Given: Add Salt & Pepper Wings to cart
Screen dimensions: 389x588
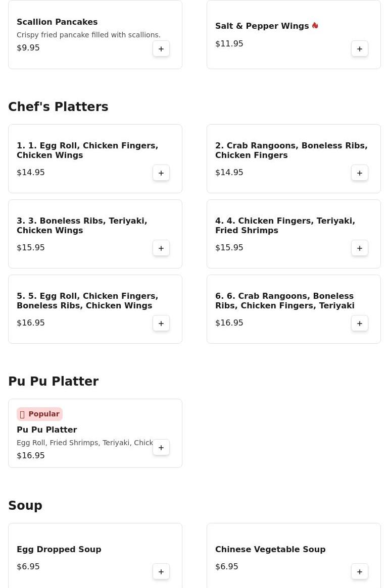Looking at the screenshot, I should [359, 49].
